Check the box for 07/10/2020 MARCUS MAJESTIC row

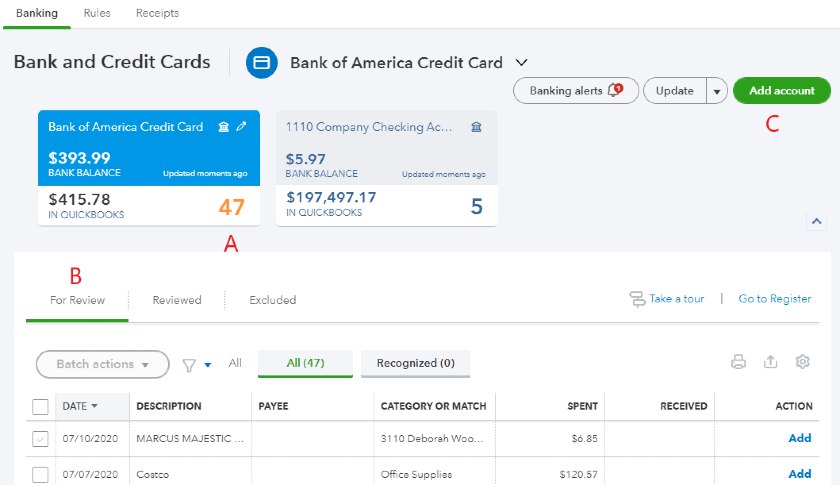point(40,439)
